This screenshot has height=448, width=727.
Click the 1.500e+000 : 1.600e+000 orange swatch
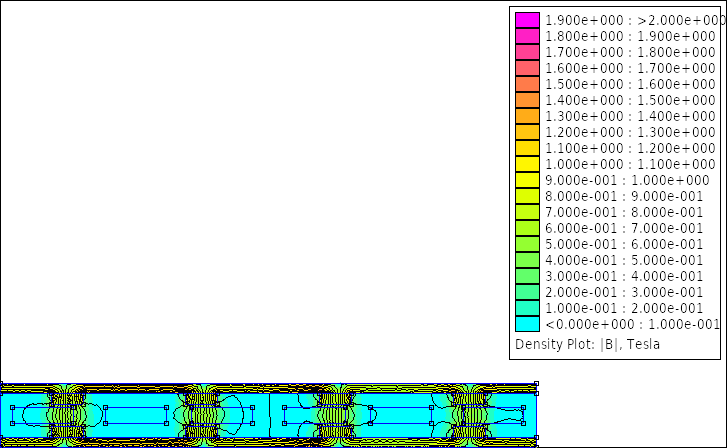click(527, 84)
